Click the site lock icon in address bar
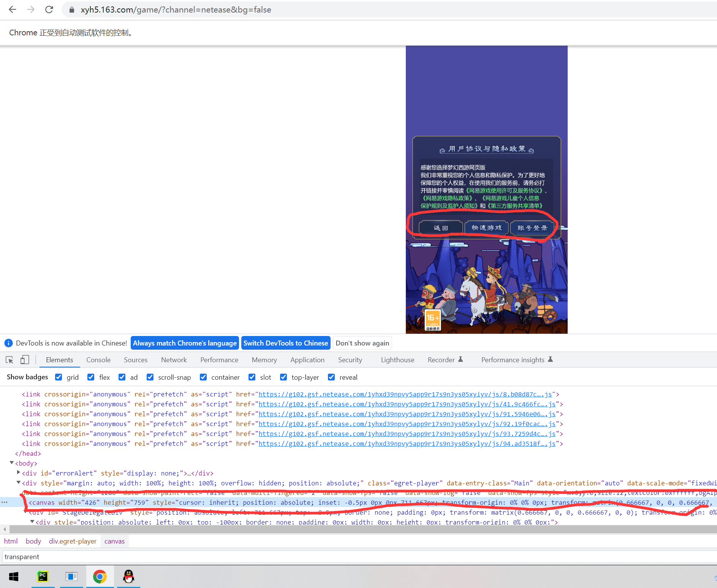The image size is (717, 588). [x=71, y=10]
